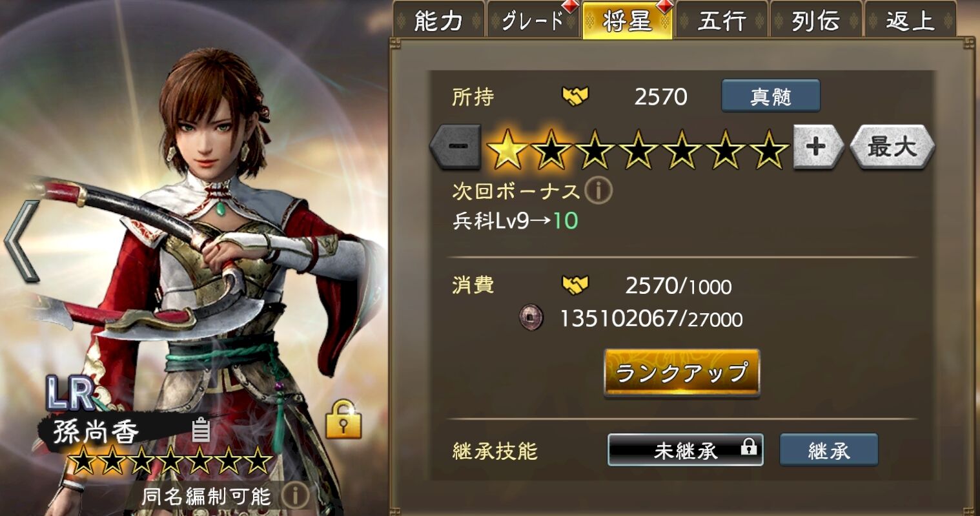Screen dimensions: 980x516
Task: Click the small lock on 未継承 field
Action: pyautogui.click(x=748, y=447)
